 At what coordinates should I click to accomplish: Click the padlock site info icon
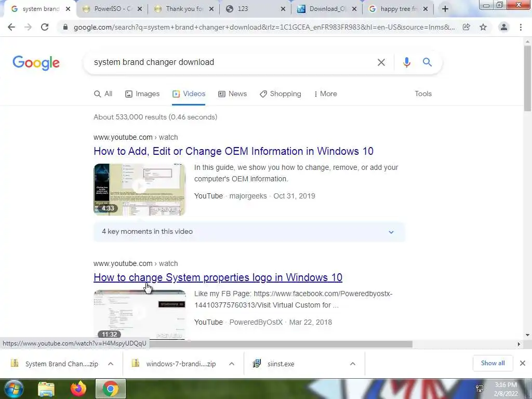click(65, 27)
